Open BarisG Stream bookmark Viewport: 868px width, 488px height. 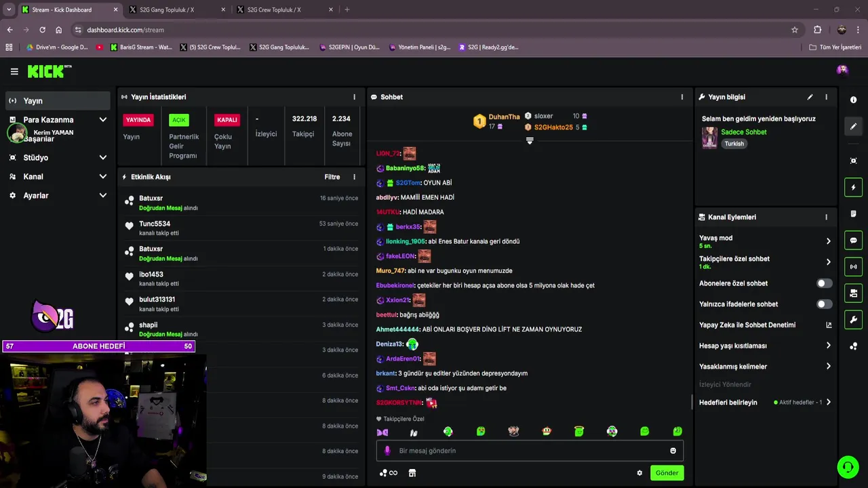click(141, 47)
